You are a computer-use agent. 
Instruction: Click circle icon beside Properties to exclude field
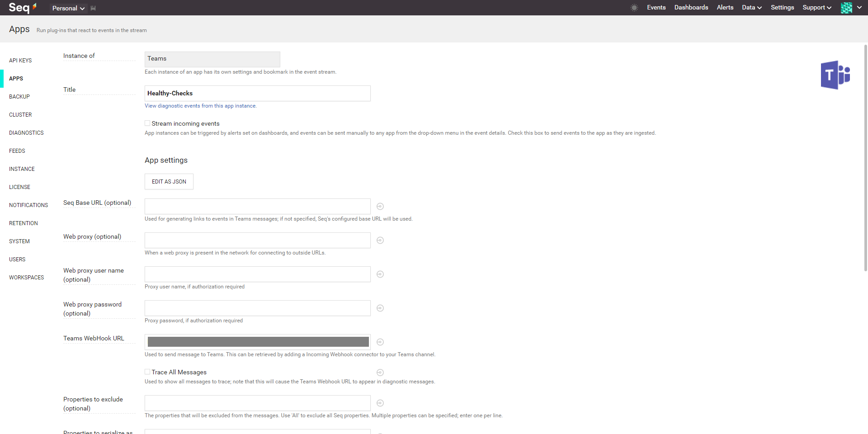point(380,403)
